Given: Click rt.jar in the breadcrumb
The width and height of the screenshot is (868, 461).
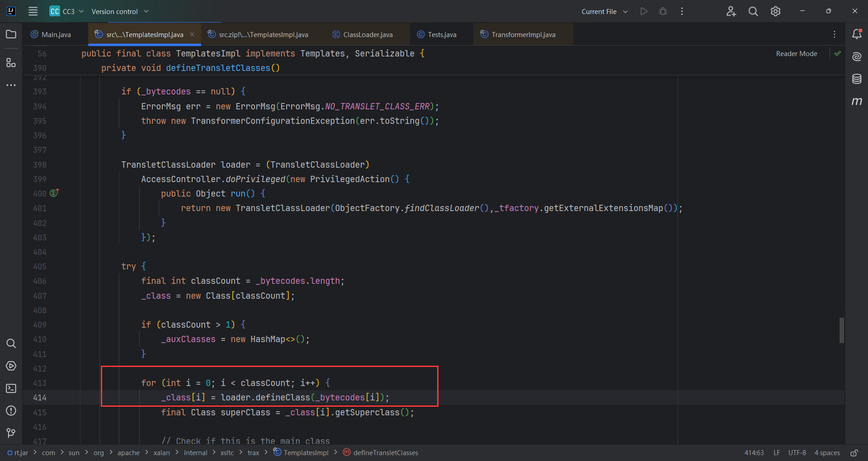Looking at the screenshot, I should [18, 452].
